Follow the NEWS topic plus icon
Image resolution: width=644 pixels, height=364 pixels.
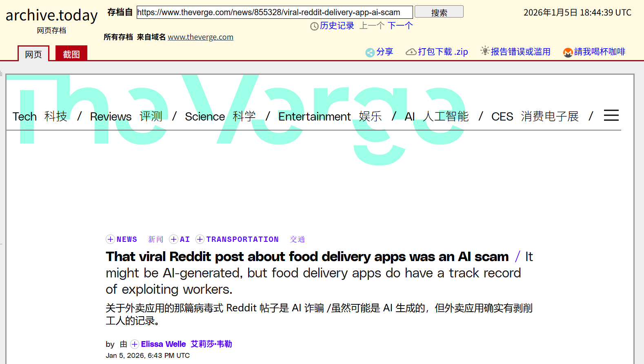[110, 239]
